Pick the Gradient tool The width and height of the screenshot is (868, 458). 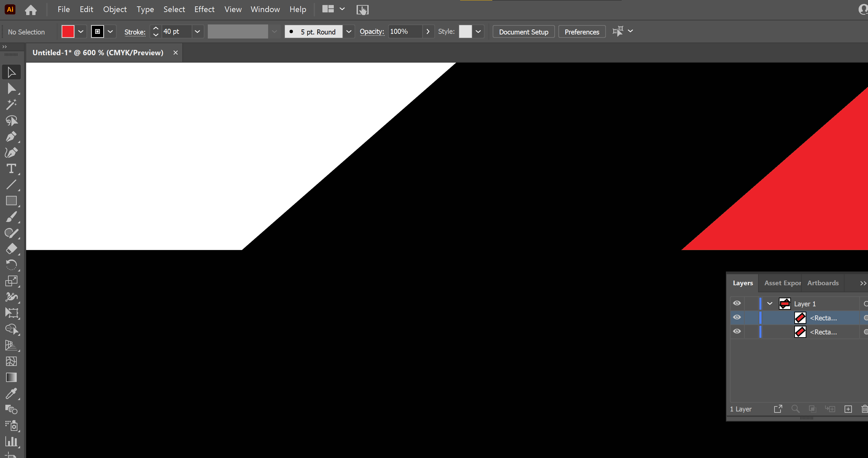click(11, 378)
